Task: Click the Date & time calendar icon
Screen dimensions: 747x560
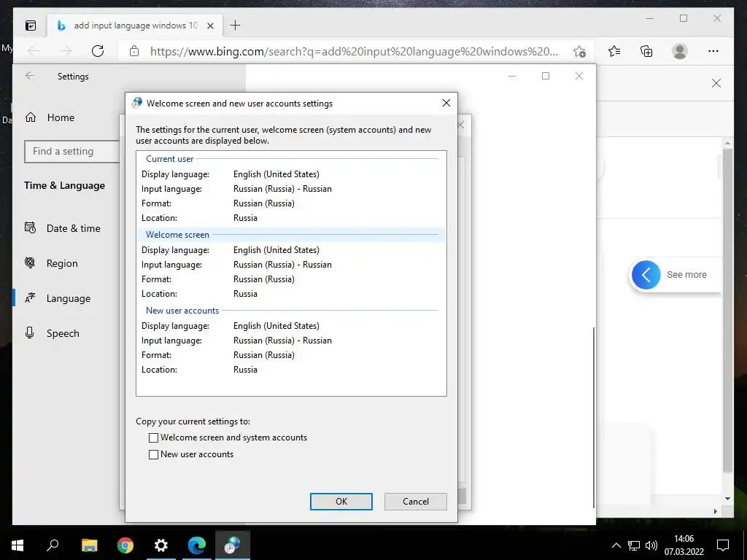Action: click(x=30, y=227)
